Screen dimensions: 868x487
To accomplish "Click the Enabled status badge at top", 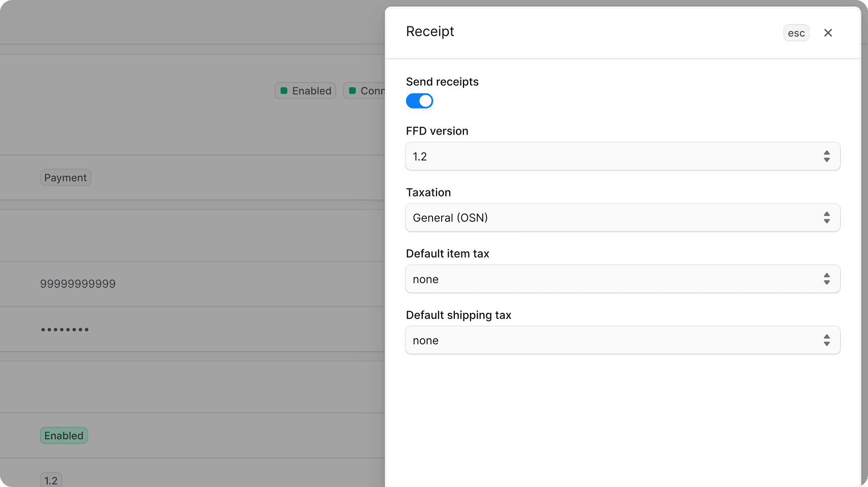I will pos(306,91).
